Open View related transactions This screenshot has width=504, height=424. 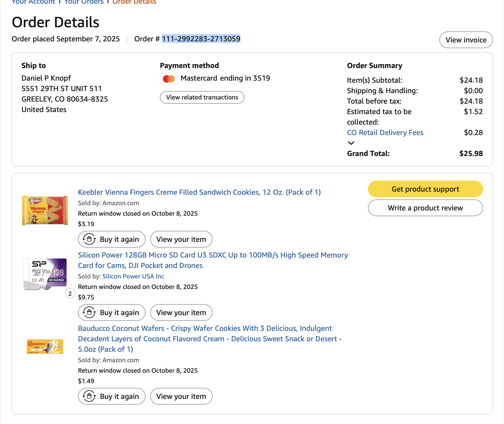tap(202, 97)
